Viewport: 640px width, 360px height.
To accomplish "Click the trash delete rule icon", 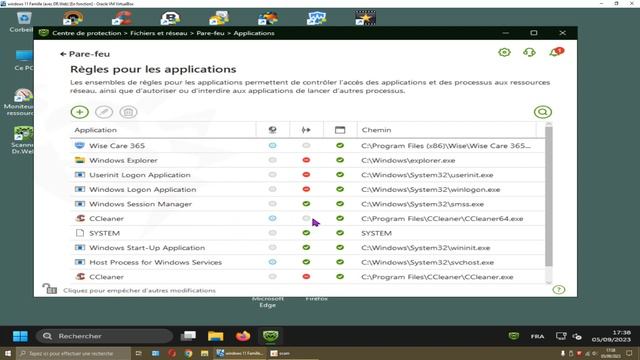I will (x=128, y=112).
